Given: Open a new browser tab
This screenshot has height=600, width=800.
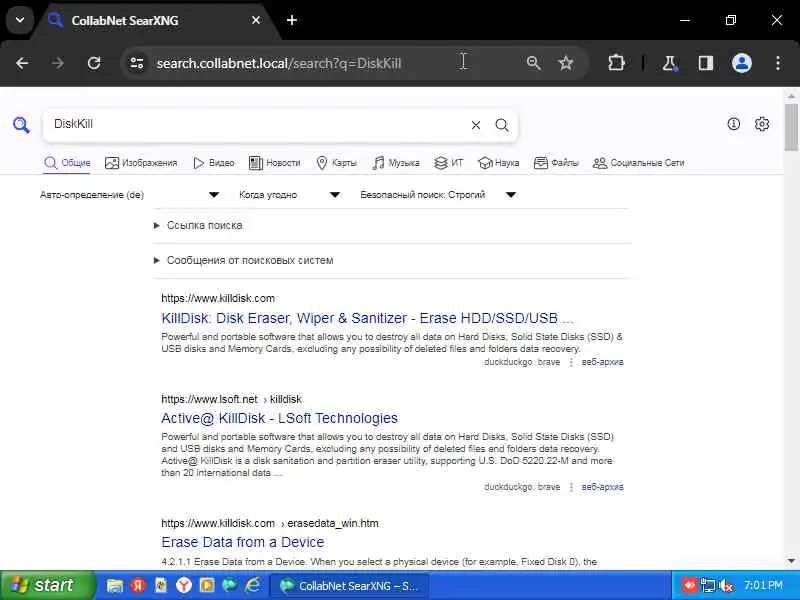Looking at the screenshot, I should coord(292,20).
